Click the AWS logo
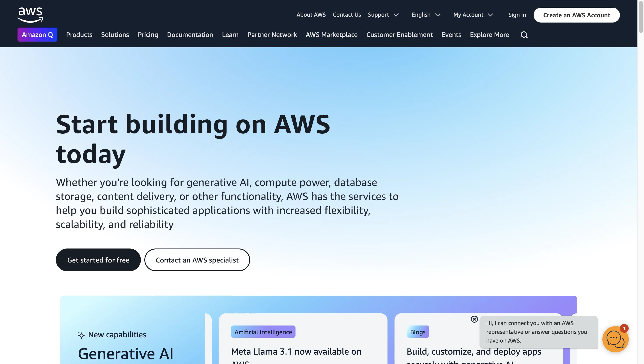The height and width of the screenshot is (364, 644). (30, 14)
